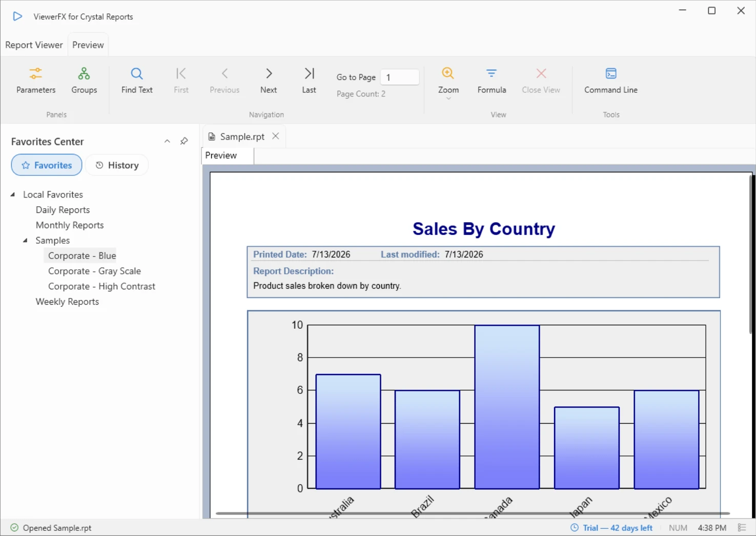Select Weekly Reports favorite
The height and width of the screenshot is (536, 756).
click(x=67, y=302)
